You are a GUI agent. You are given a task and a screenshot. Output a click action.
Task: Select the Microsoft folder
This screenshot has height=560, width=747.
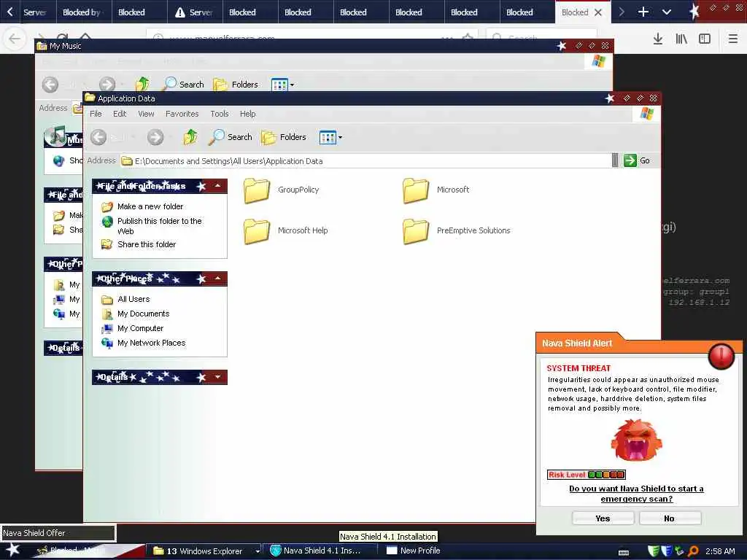coord(436,190)
